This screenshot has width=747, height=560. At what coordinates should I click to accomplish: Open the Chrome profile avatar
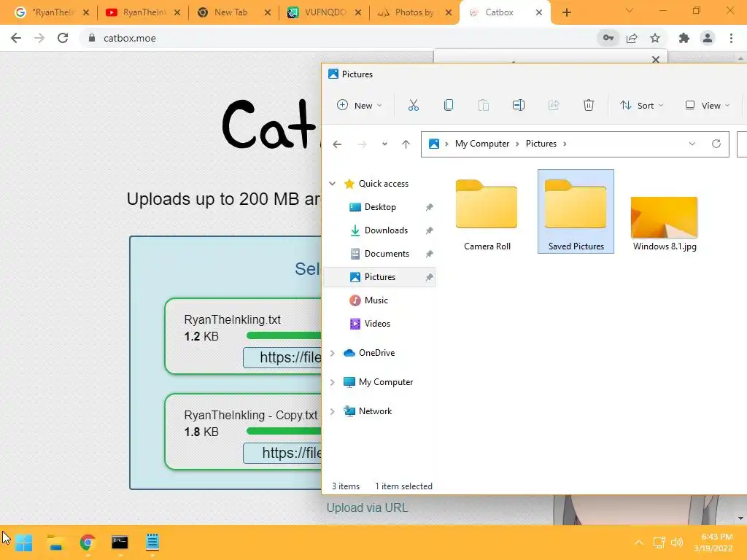708,38
